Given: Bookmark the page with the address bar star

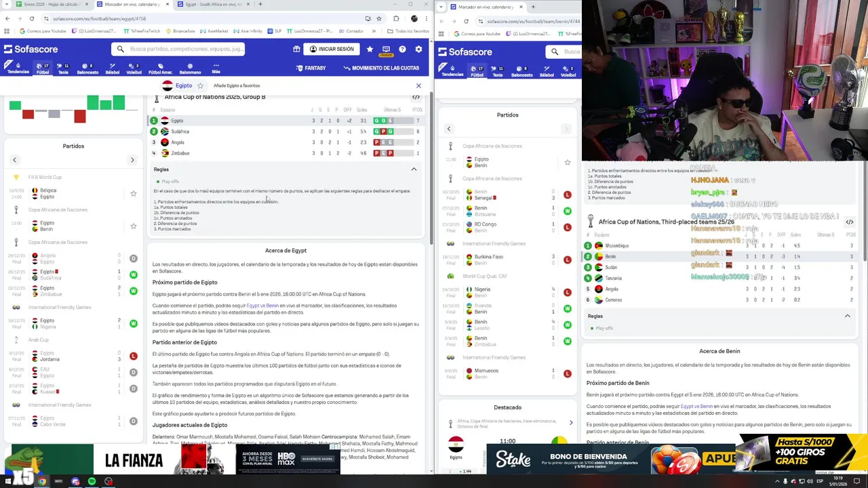Looking at the screenshot, I should pyautogui.click(x=379, y=18).
